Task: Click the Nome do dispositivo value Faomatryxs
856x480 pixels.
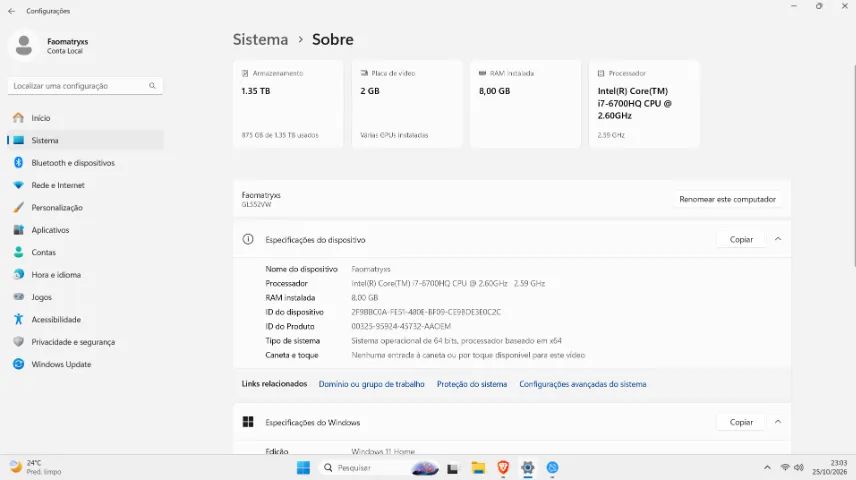Action: (x=371, y=269)
